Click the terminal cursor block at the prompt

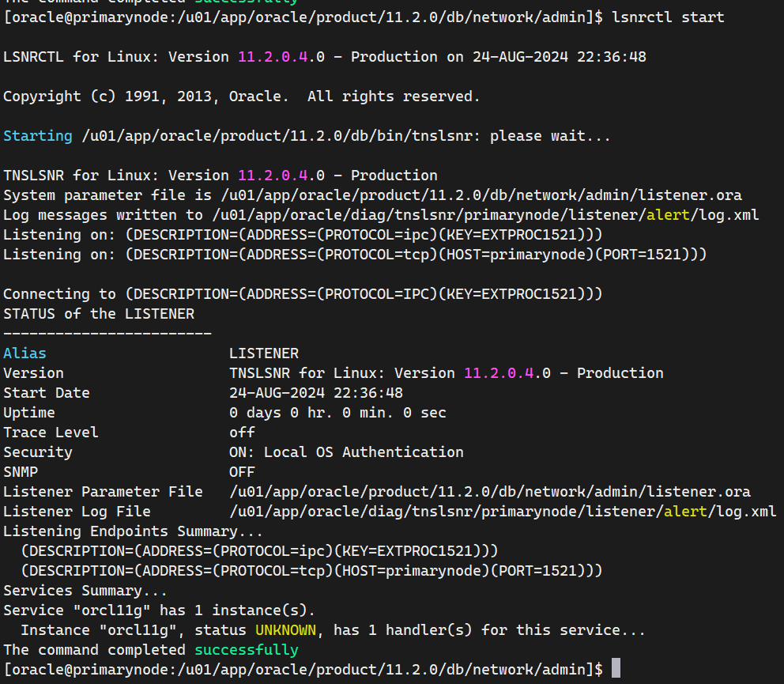tap(616, 669)
